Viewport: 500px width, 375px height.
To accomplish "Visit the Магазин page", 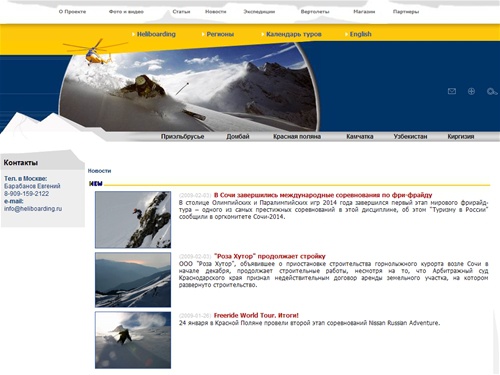I will [x=364, y=12].
